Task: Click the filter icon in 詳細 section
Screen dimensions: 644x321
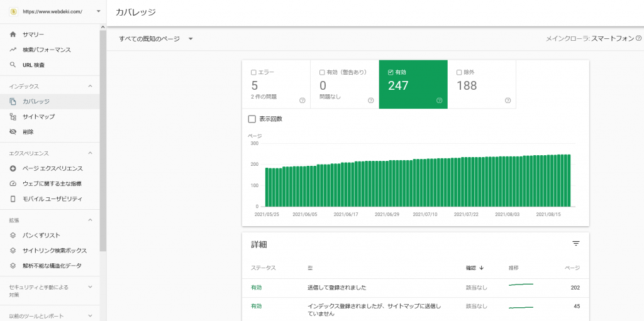Action: tap(575, 244)
